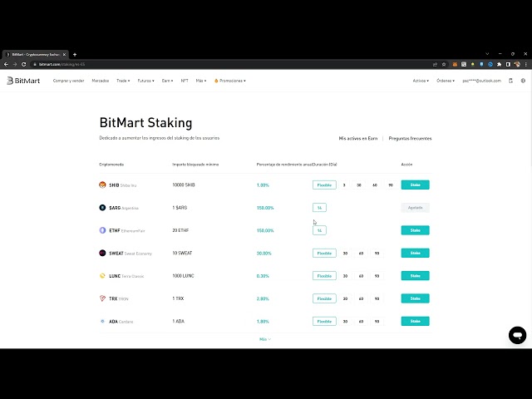Bookmark the page with star icon
The image size is (532, 399).
[x=444, y=64]
